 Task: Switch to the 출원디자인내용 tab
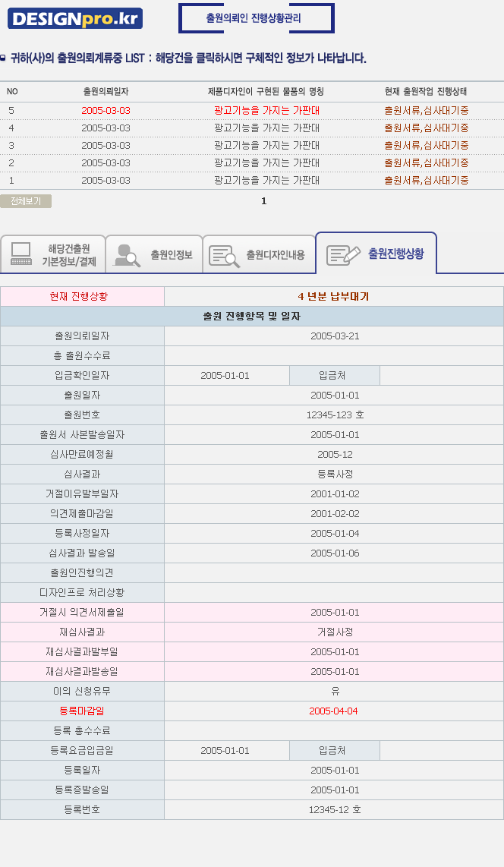pyautogui.click(x=259, y=255)
